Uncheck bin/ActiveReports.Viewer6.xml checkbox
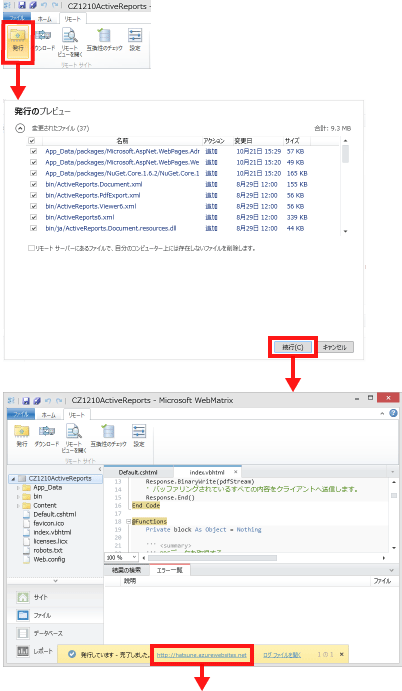This screenshot has height=691, width=402. point(34,206)
